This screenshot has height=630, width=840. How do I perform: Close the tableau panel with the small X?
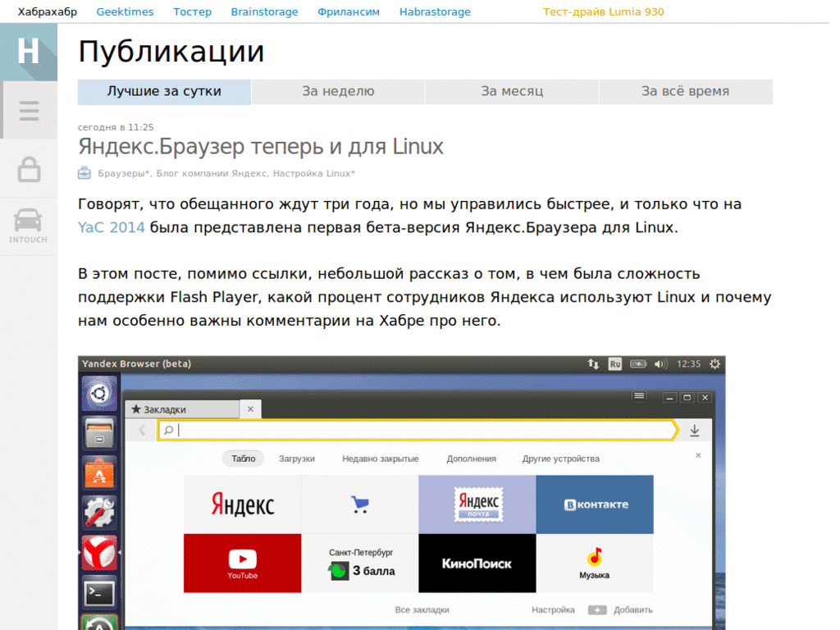698,455
